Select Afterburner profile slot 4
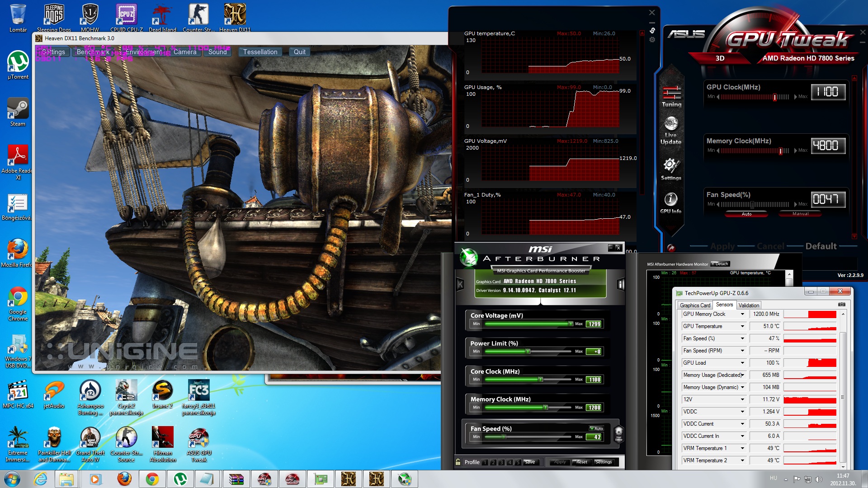Screen dimensions: 868x488 coord(510,462)
